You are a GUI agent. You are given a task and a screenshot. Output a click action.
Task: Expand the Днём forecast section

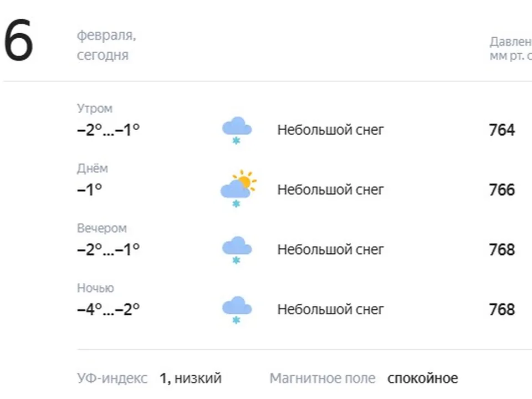tap(93, 168)
